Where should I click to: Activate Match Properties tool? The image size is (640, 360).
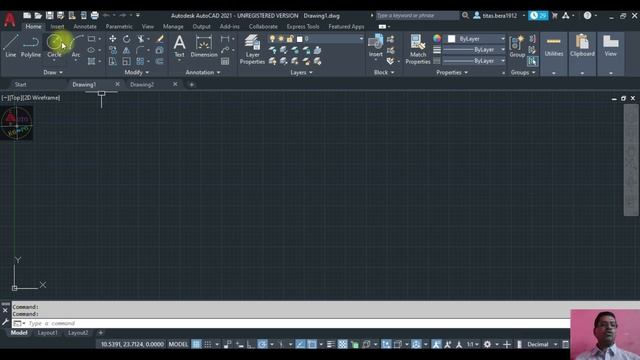pos(418,49)
